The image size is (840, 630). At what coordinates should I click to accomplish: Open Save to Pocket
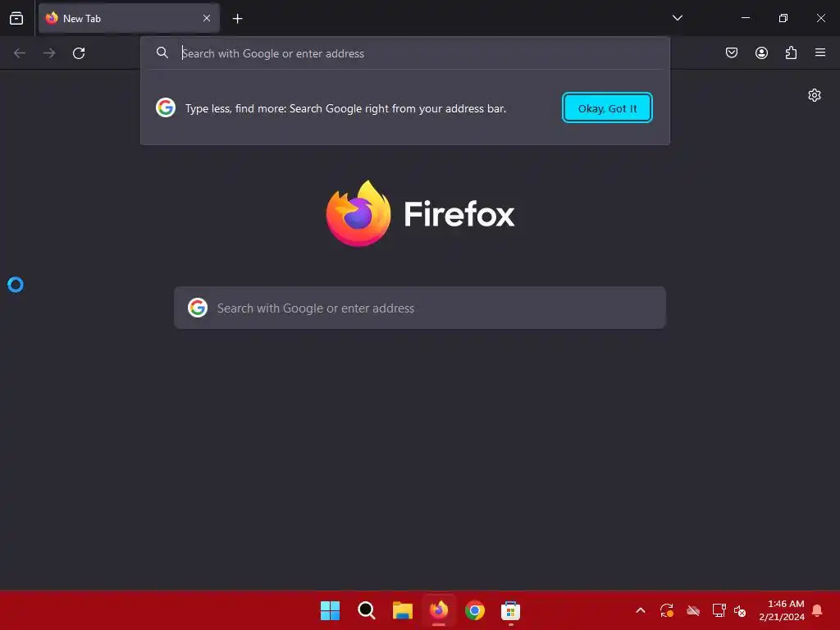[x=731, y=52]
